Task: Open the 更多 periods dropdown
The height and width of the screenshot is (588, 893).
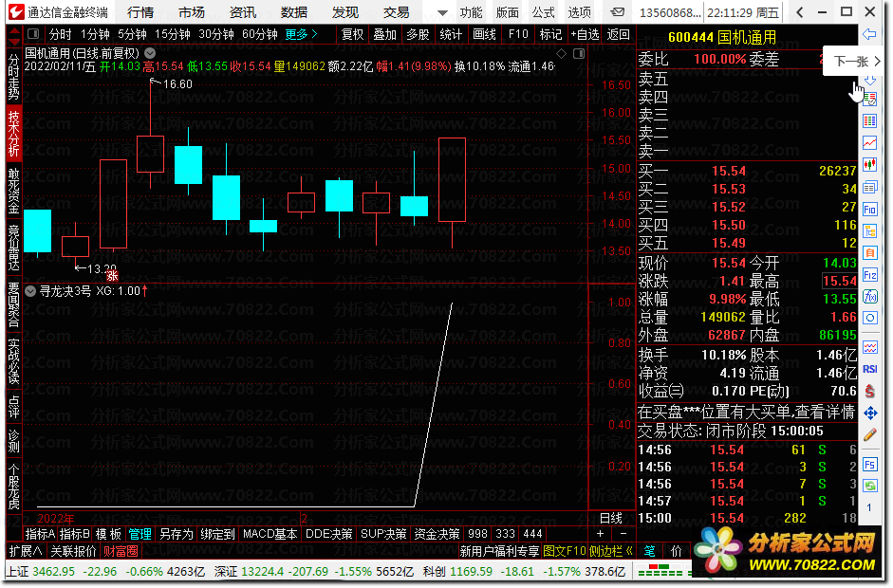Action: 301,35
